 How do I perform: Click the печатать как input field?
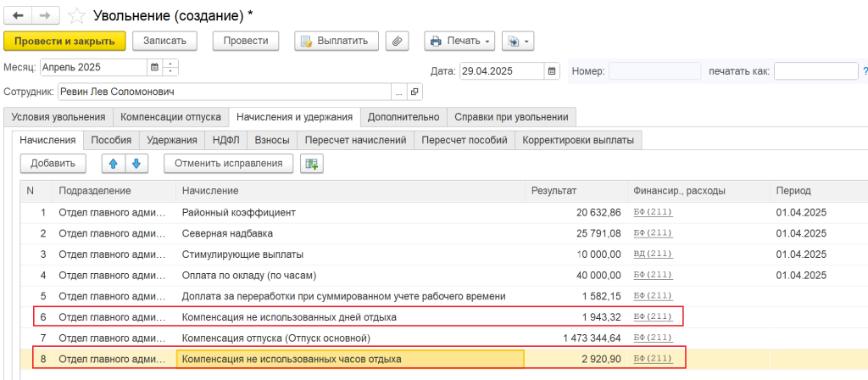(816, 71)
